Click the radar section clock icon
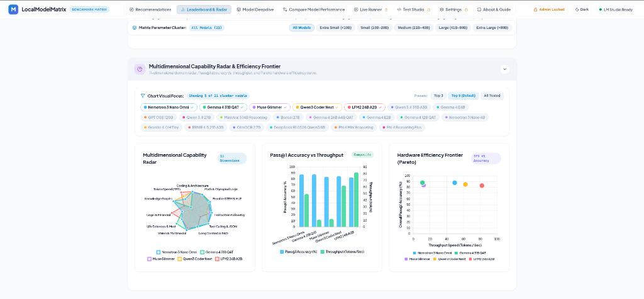Image resolution: width=644 pixels, height=299 pixels. (x=140, y=69)
